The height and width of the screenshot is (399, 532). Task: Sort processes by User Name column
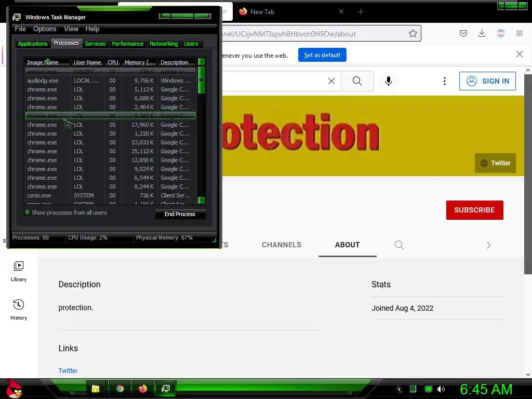87,62
